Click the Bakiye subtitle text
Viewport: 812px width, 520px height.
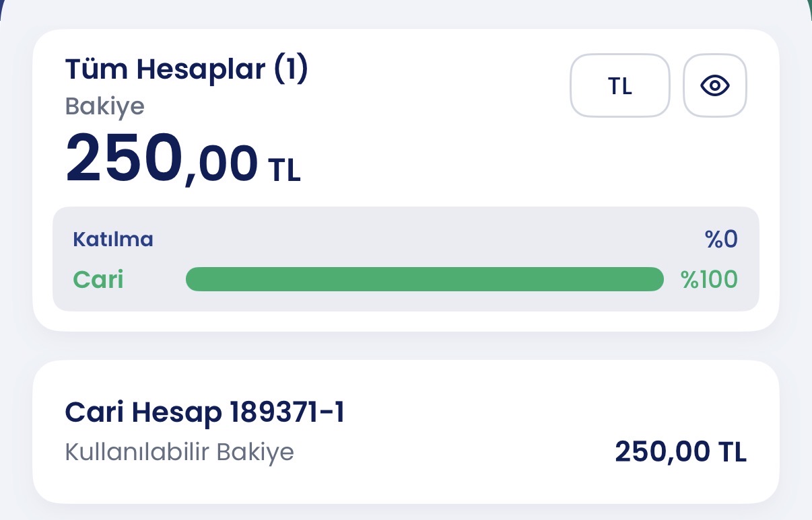pyautogui.click(x=105, y=106)
